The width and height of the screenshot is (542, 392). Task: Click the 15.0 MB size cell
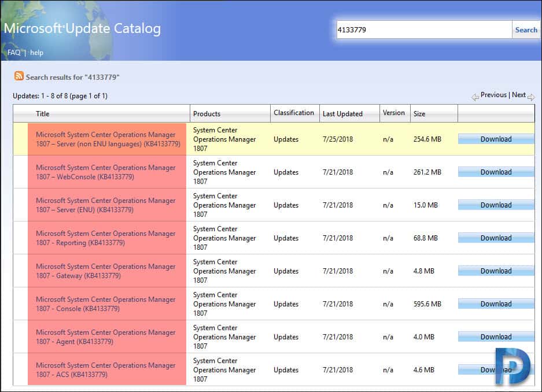point(426,205)
